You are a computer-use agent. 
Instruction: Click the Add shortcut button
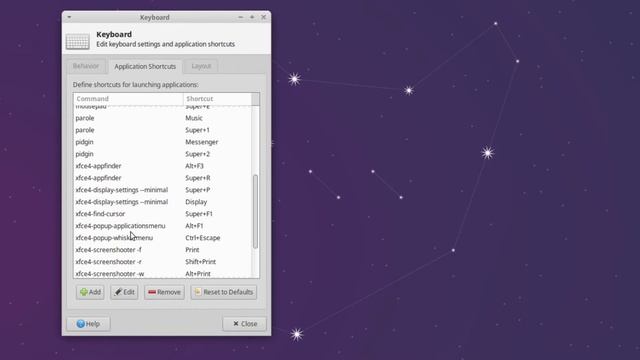(x=90, y=292)
